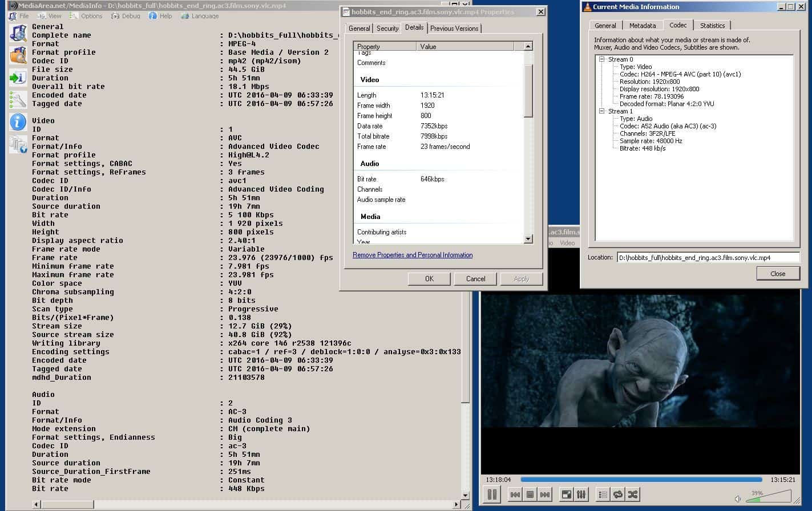Click the Length 13:15:21 value in Properties
Image resolution: width=812 pixels, height=511 pixels.
point(432,95)
